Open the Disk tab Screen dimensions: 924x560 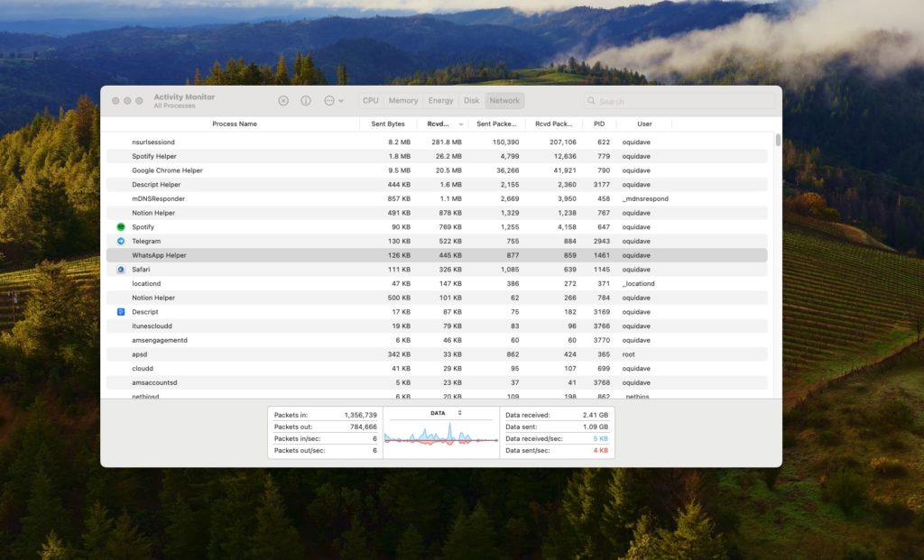471,101
